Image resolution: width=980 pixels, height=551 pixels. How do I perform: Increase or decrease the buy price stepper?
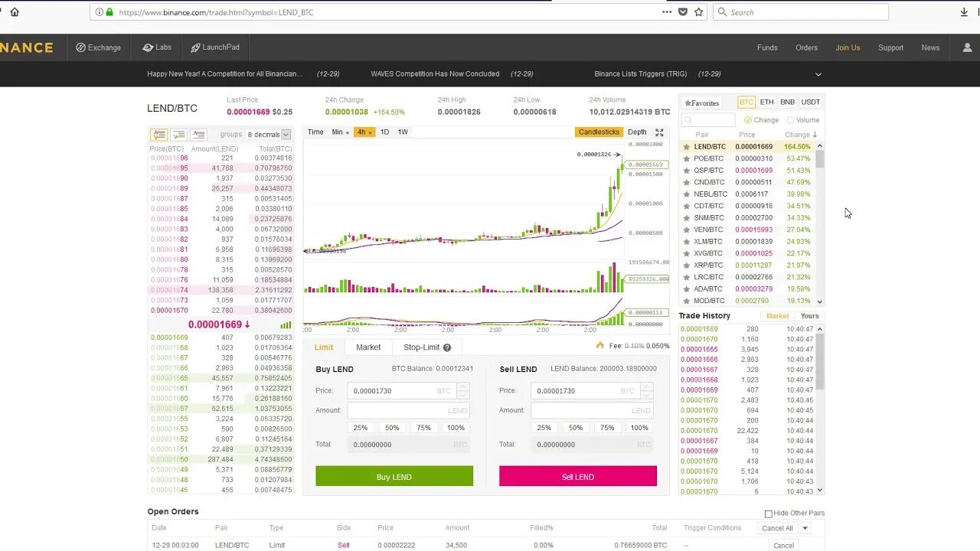tap(462, 390)
